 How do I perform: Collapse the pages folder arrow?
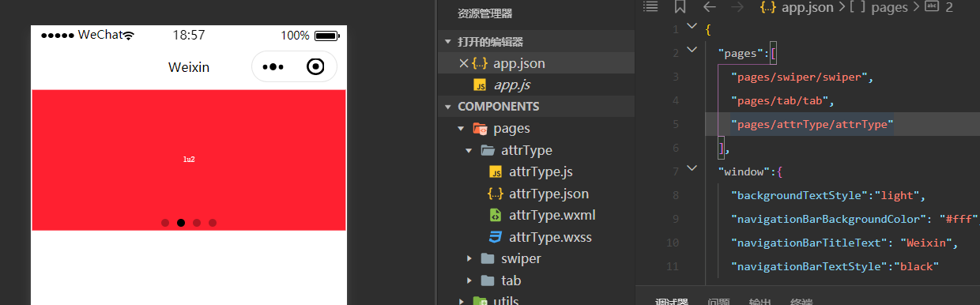click(460, 128)
